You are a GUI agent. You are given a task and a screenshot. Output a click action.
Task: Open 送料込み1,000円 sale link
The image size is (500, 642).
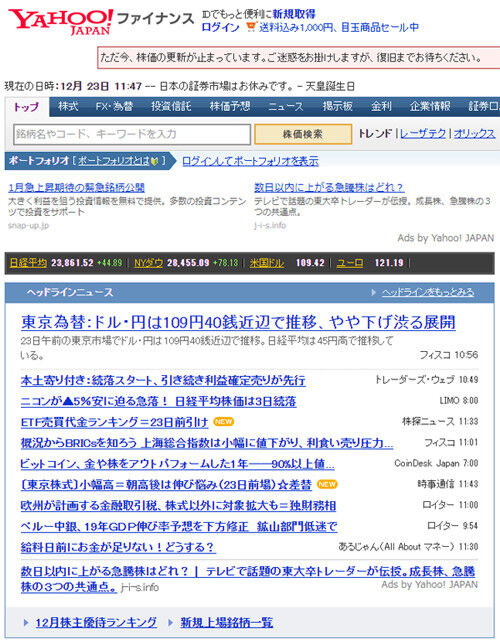[x=339, y=27]
